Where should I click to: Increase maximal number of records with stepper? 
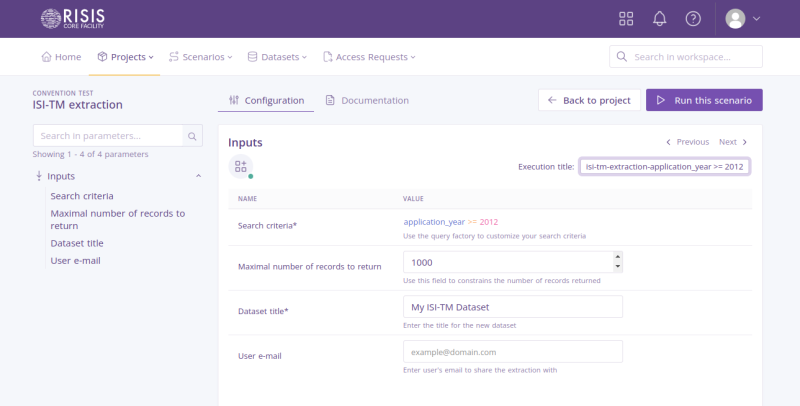pos(617,257)
